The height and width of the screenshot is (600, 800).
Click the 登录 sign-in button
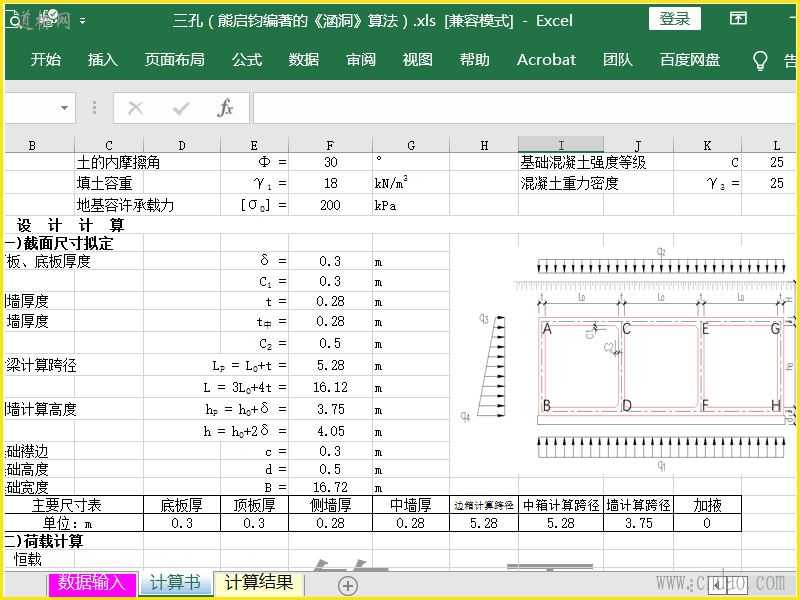(675, 19)
